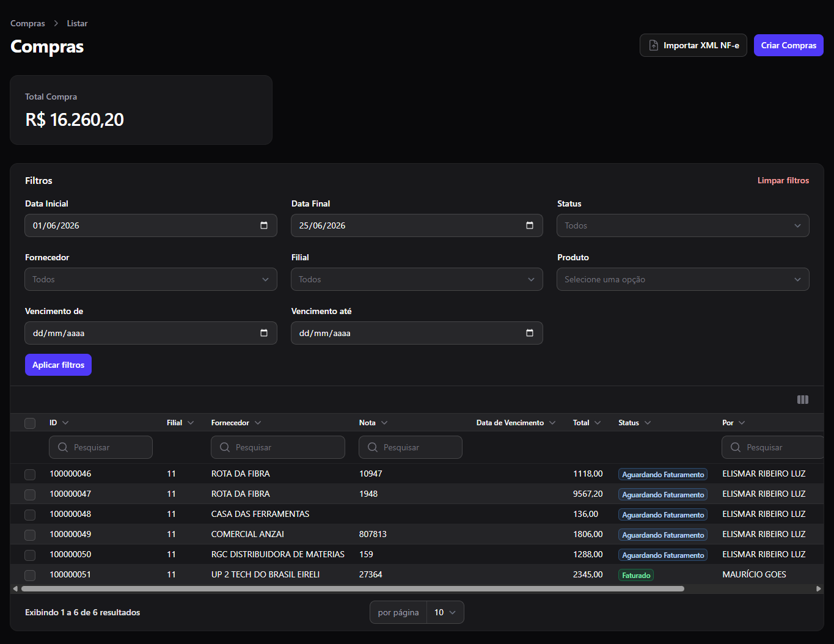Image resolution: width=834 pixels, height=644 pixels.
Task: Click the left arrow of horizontal scrollbar
Action: [x=15, y=589]
